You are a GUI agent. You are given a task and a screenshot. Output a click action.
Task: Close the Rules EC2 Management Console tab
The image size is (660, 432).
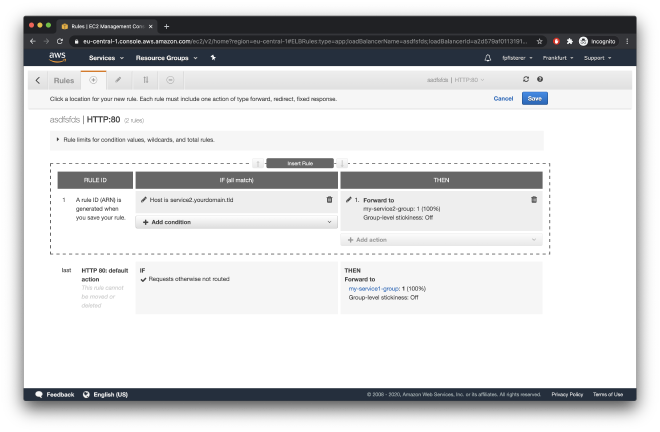click(x=151, y=27)
